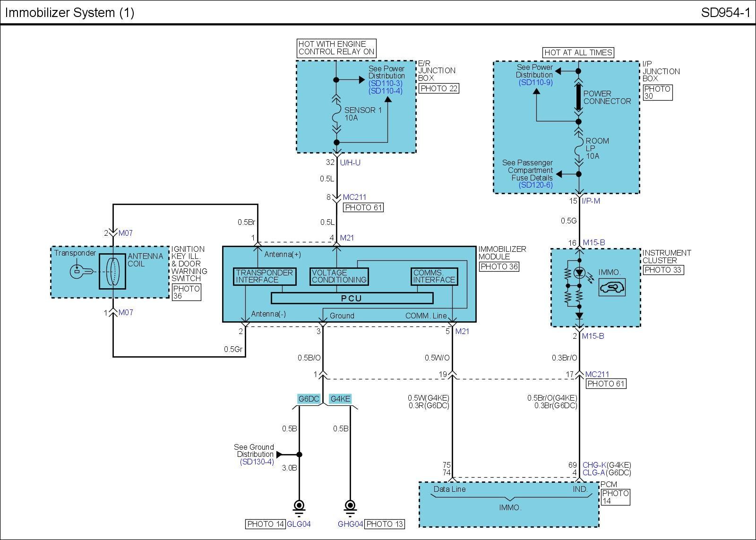Image resolution: width=756 pixels, height=540 pixels.
Task: Open SD120-6 passenger compartment fuse details
Action: 535,185
